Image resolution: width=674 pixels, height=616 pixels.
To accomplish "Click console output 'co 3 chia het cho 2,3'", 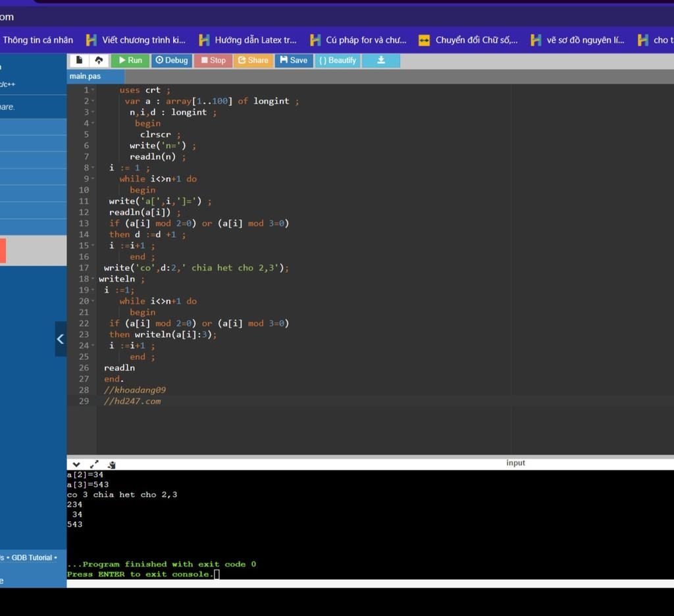I will coord(122,494).
